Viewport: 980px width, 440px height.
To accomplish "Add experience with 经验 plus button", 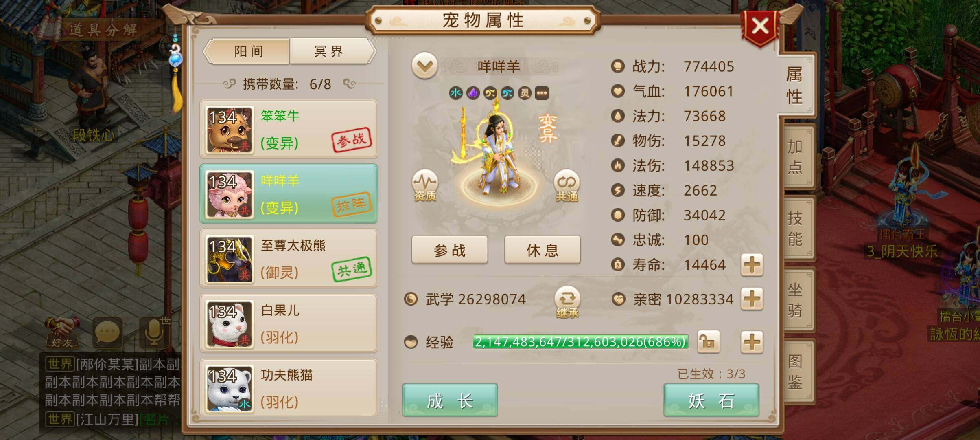I will click(x=752, y=341).
